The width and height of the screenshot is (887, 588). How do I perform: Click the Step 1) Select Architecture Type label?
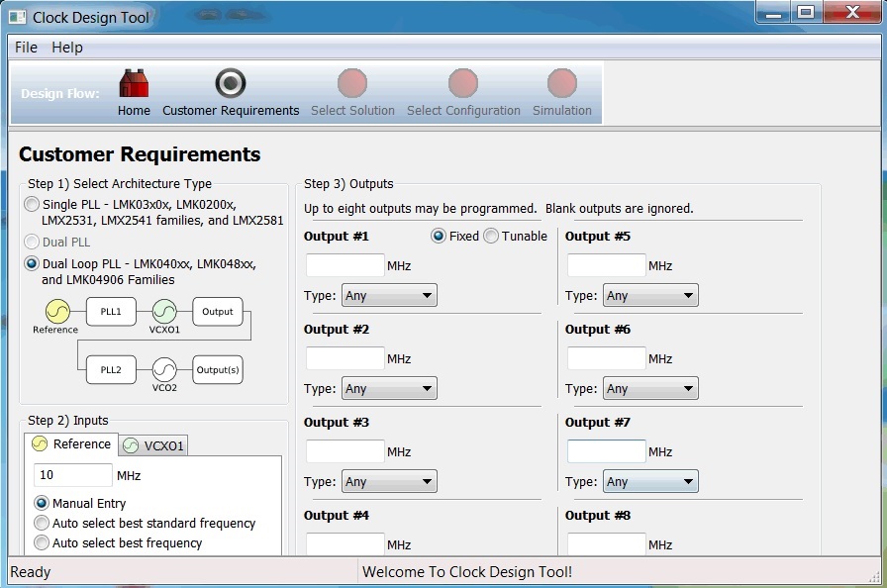120,184
